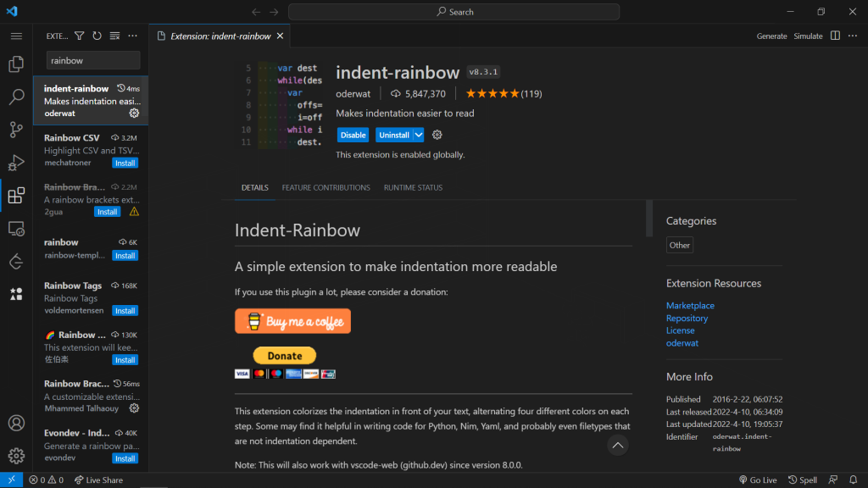Viewport: 868px width, 488px height.
Task: Click the indent-rainbow preview thumbnail image
Action: click(x=281, y=105)
